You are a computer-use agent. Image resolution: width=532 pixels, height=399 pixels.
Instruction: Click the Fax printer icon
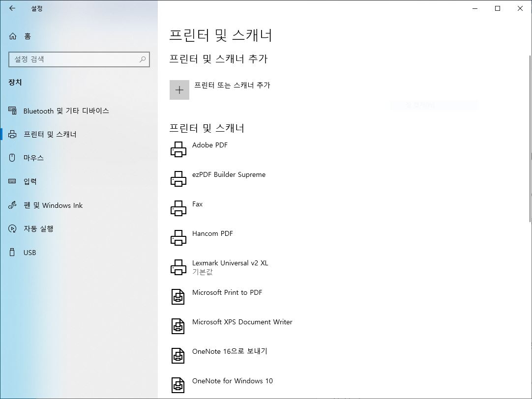(178, 208)
